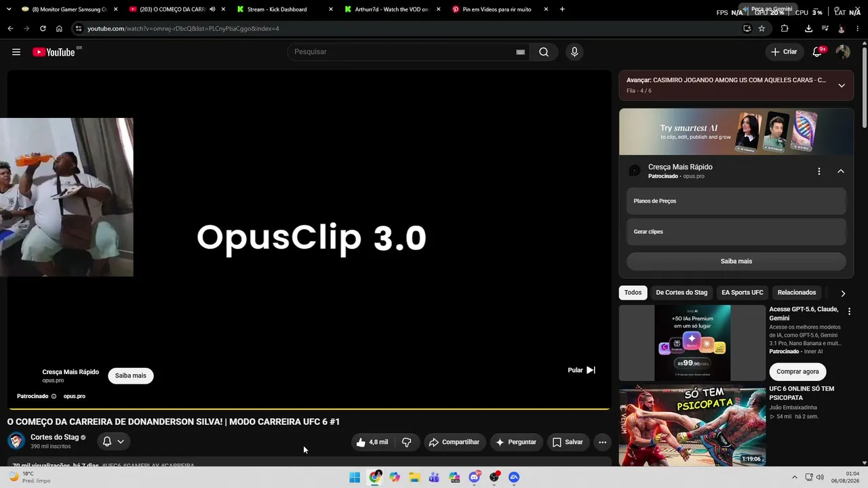Open the browser home page
The image size is (868, 488).
[x=59, y=28]
